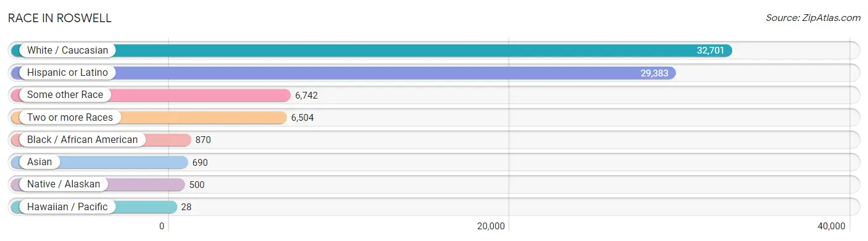Click the 500 value label

pyautogui.click(x=196, y=185)
